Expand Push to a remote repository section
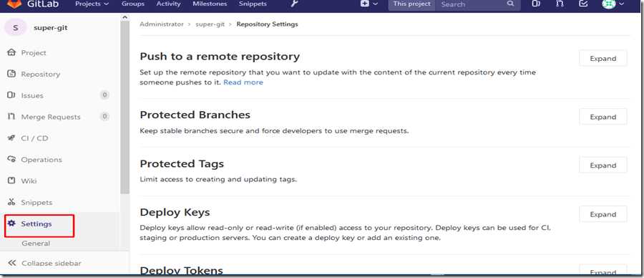 point(603,59)
